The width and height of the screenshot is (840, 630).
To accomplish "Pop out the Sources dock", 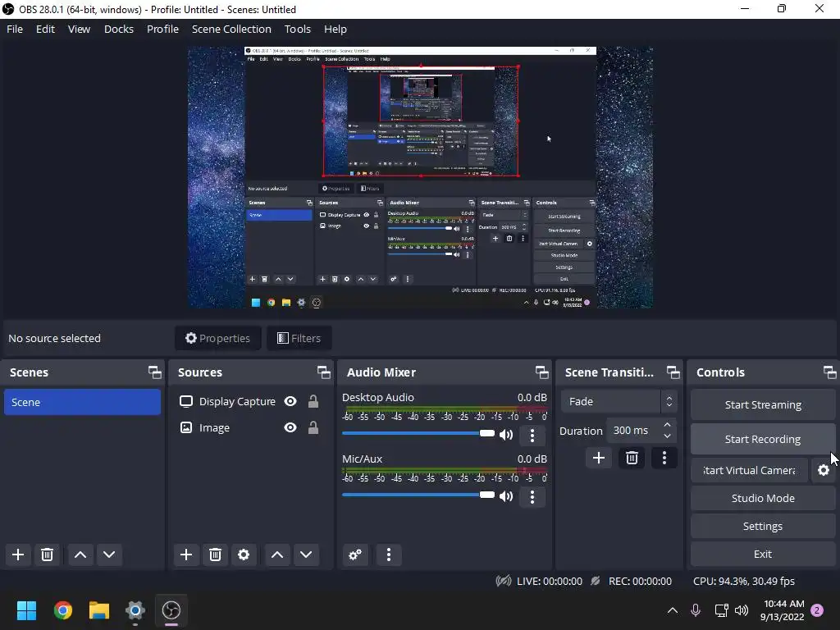I will coord(323,372).
